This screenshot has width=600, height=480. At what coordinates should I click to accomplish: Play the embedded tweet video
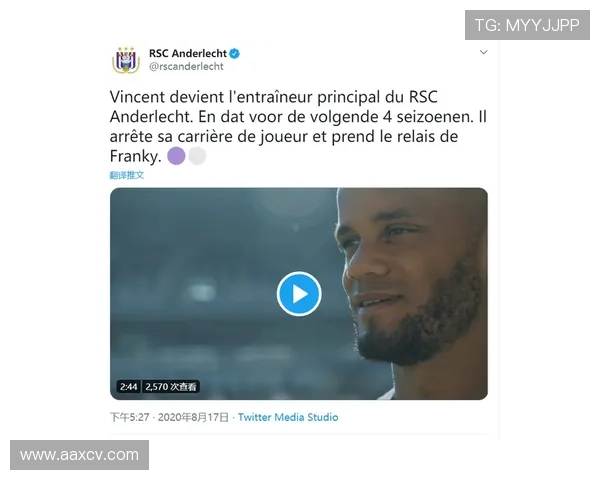point(299,294)
